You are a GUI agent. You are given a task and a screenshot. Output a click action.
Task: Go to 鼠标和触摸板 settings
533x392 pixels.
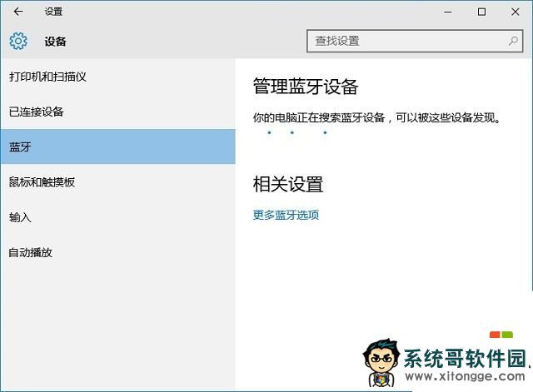pos(42,181)
